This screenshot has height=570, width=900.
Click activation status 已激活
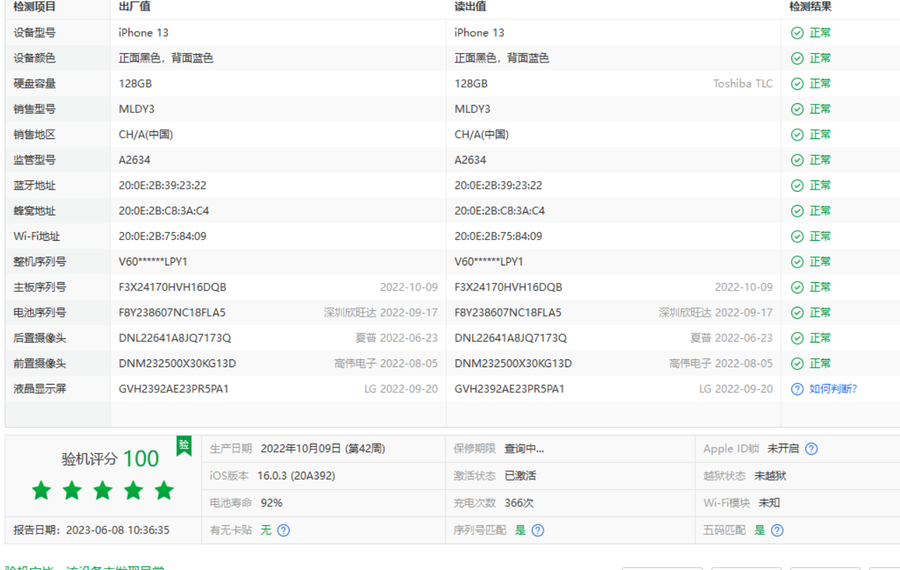coord(520,476)
